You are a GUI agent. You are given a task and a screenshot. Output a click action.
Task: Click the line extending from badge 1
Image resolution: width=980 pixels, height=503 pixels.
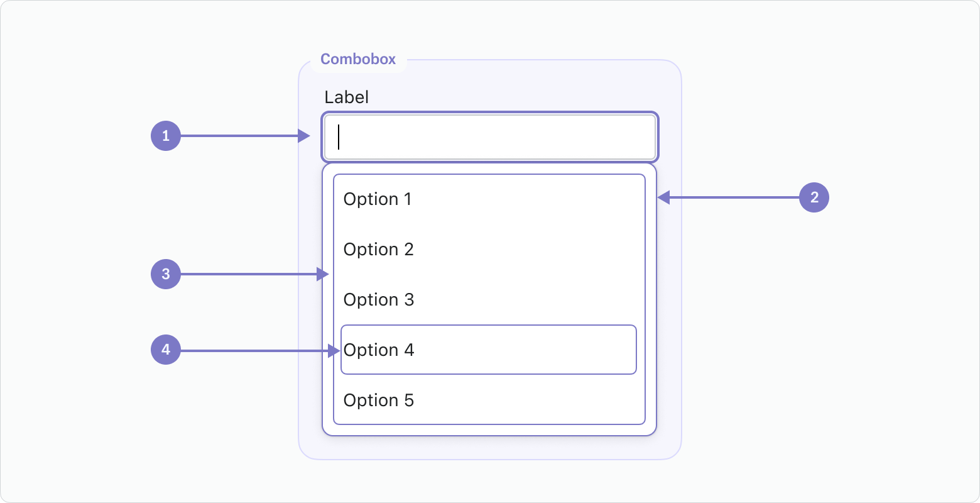point(239,136)
